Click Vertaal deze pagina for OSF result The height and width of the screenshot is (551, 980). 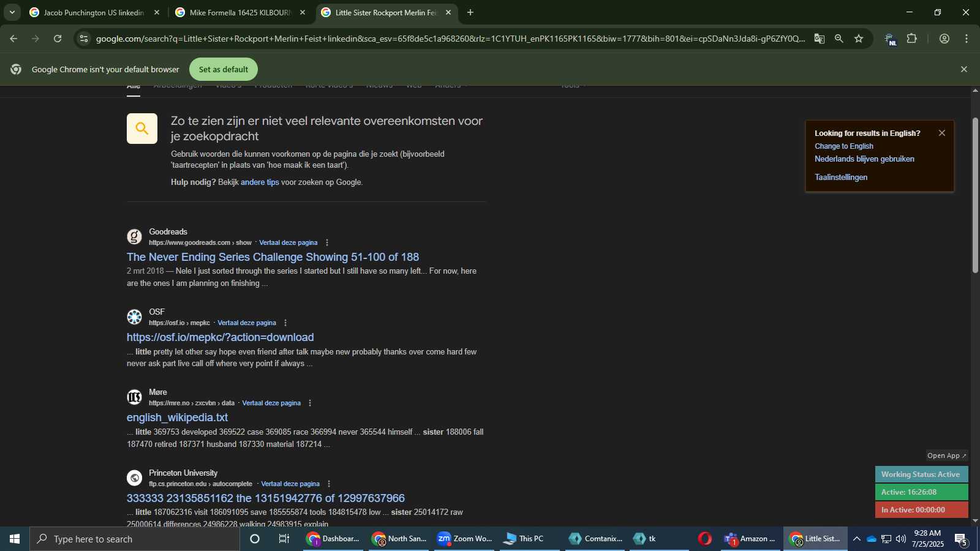pos(247,323)
